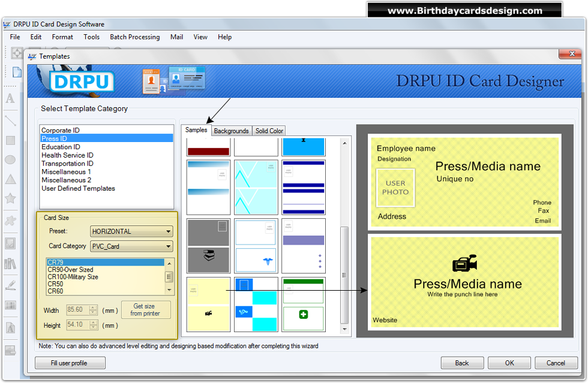The image size is (588, 383).
Task: Open the Card Category PVC_Card dropdown
Action: point(131,246)
